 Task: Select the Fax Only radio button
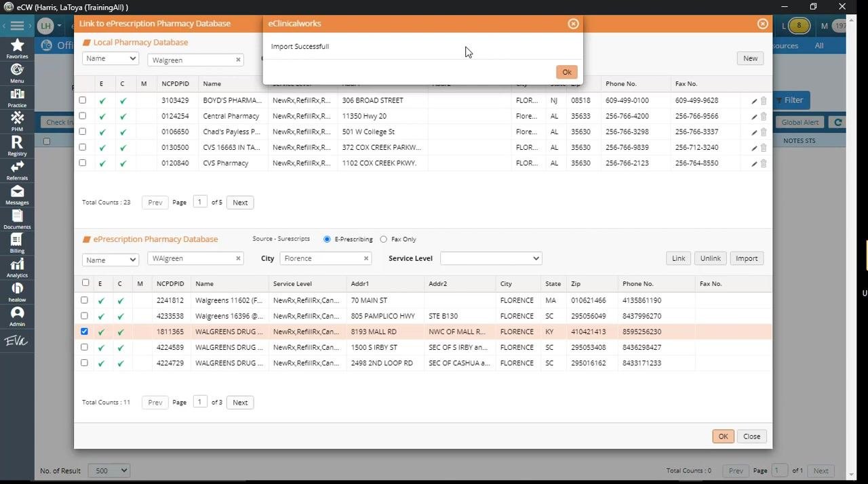point(384,239)
